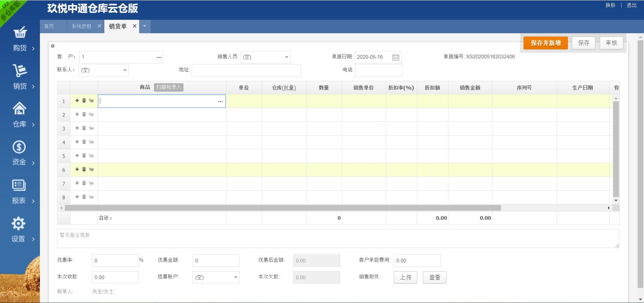Click the 暂无备注信息 remarks textarea

pyautogui.click(x=338, y=239)
